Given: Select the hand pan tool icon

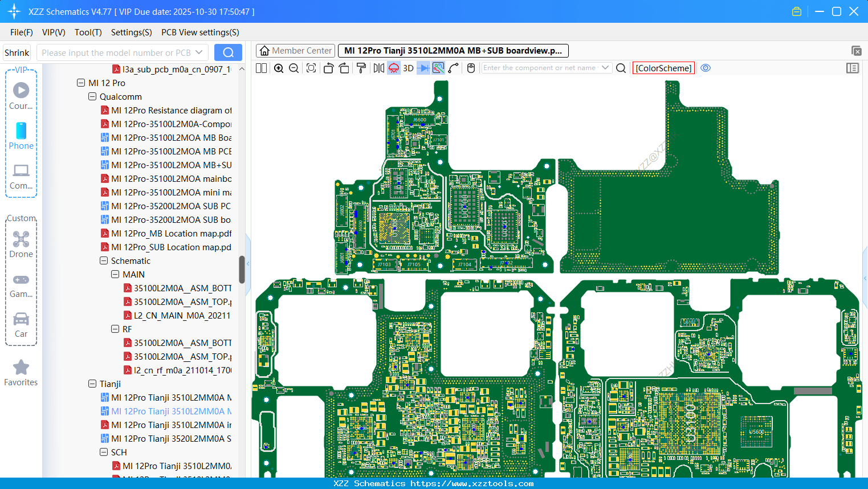Looking at the screenshot, I should [x=470, y=68].
